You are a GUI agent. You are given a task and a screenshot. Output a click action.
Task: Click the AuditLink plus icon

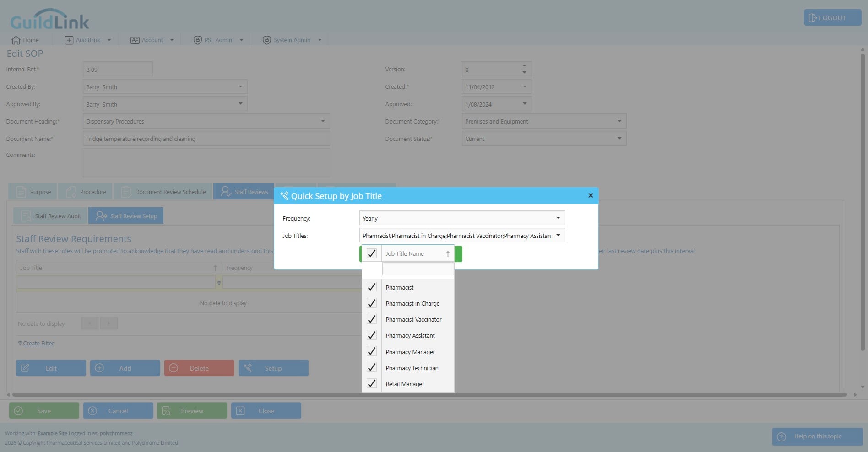coord(69,40)
